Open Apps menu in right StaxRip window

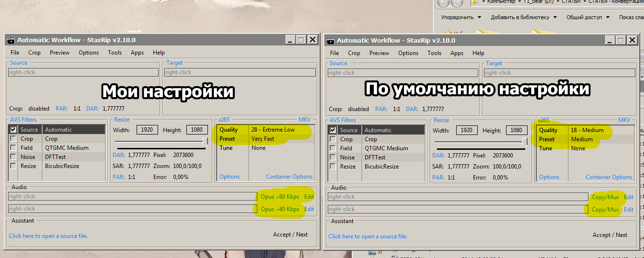pos(457,53)
